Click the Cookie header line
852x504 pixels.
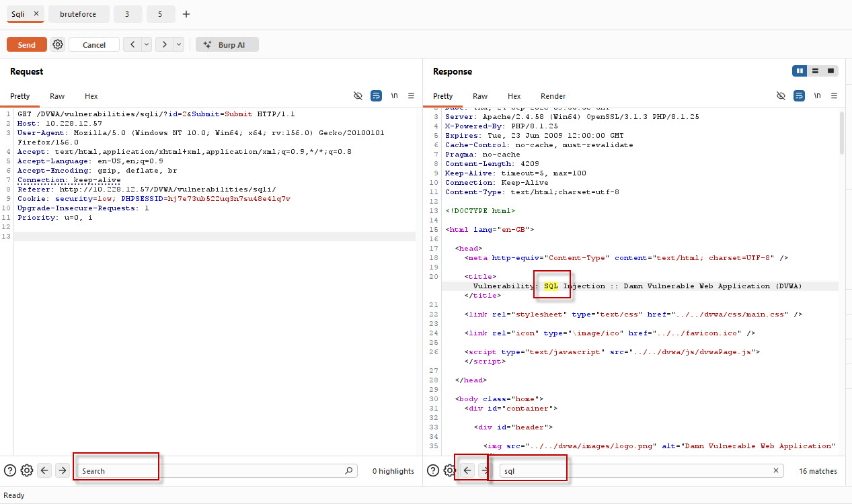(x=154, y=199)
